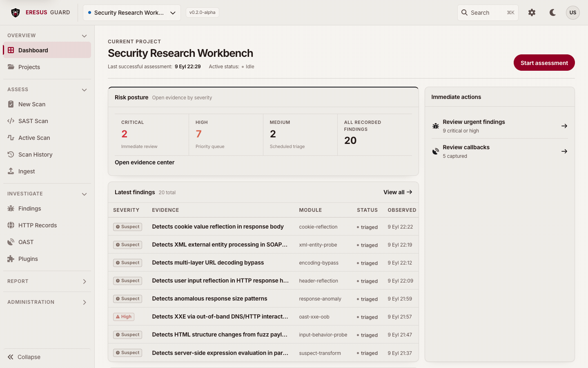The width and height of the screenshot is (588, 368).
Task: Select the High risk card
Action: (226, 135)
